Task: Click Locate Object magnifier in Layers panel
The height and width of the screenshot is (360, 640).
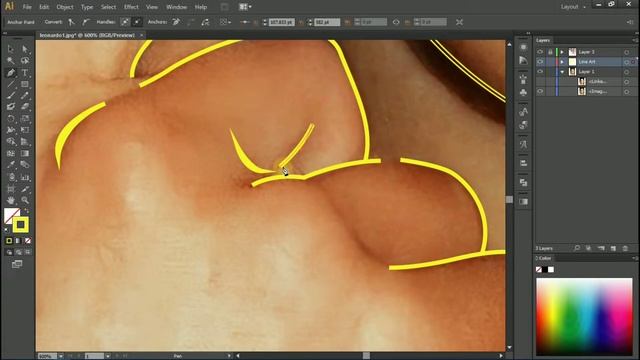Action: tap(577, 248)
